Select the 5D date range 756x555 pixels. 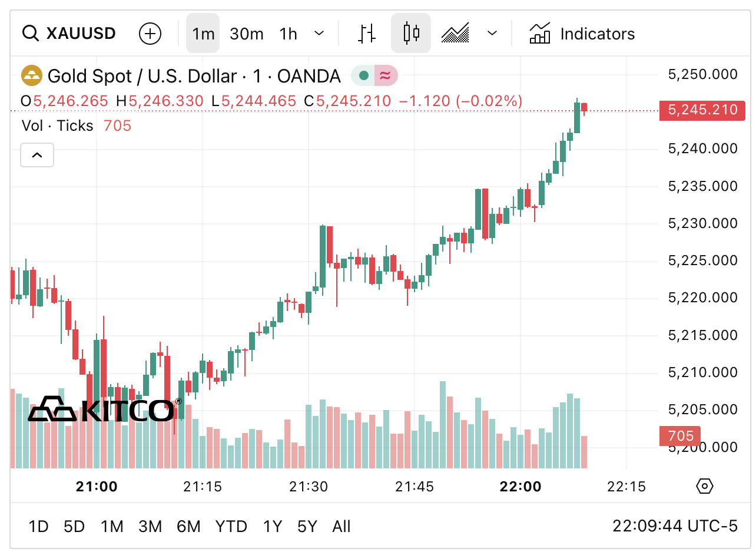point(74,526)
